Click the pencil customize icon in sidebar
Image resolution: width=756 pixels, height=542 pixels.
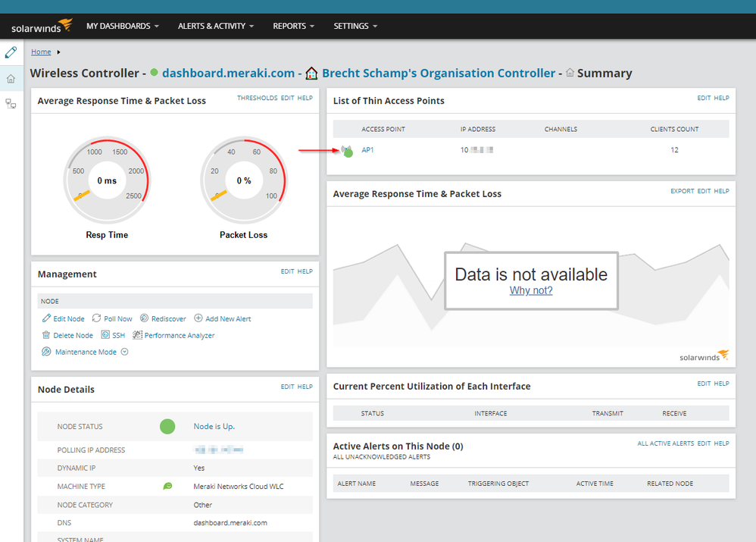point(11,52)
